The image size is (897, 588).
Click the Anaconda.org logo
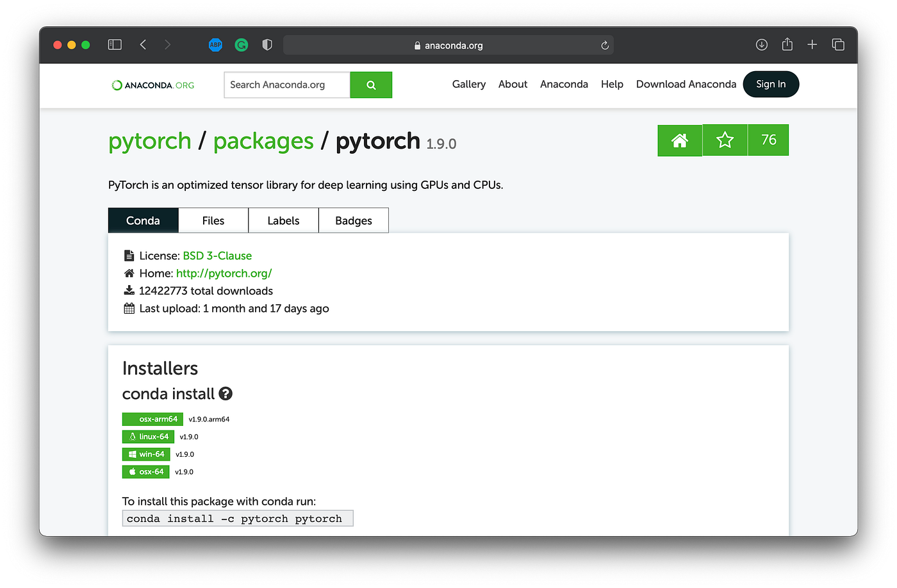[x=152, y=85]
